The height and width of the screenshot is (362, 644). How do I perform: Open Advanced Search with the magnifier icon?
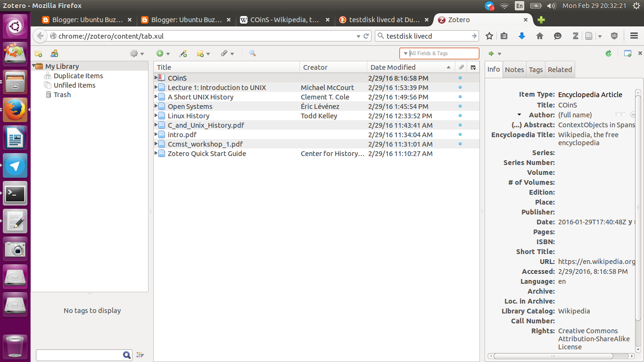click(x=252, y=53)
